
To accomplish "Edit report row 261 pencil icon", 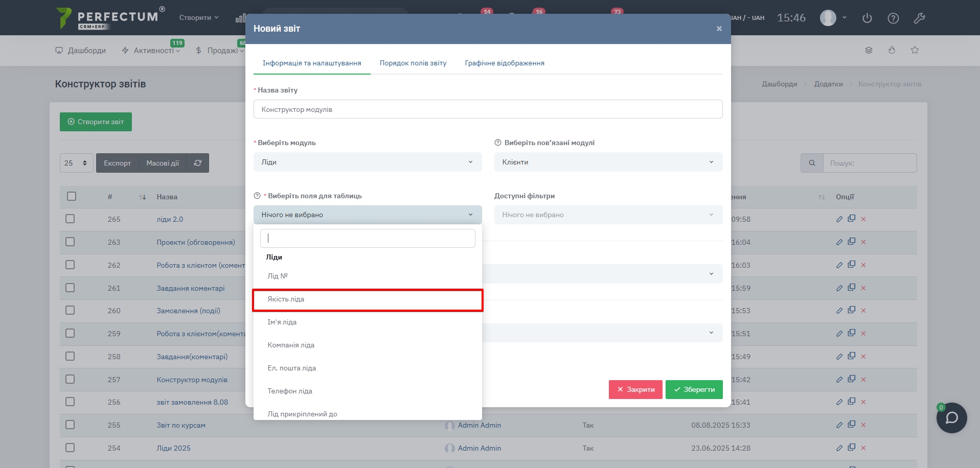I will click(x=839, y=288).
